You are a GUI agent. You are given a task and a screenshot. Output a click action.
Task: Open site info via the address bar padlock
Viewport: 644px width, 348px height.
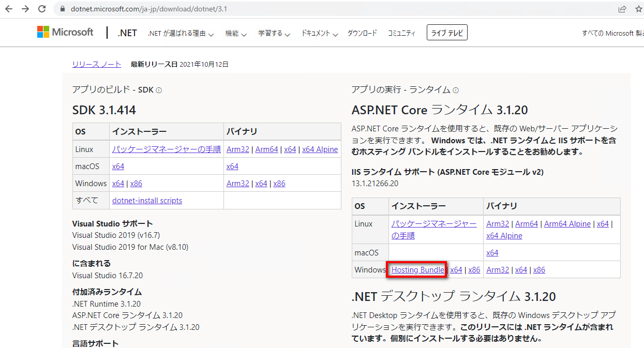pyautogui.click(x=62, y=9)
